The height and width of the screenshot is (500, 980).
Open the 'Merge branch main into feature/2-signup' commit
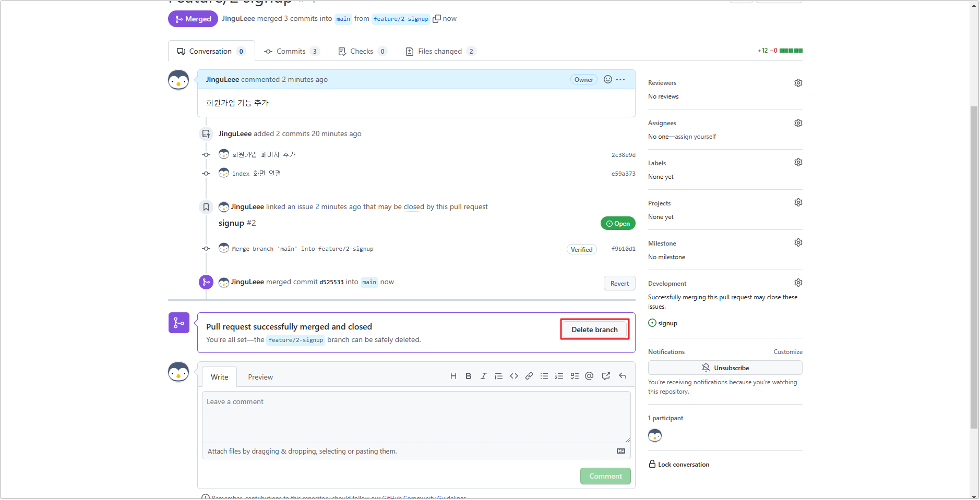[303, 249]
